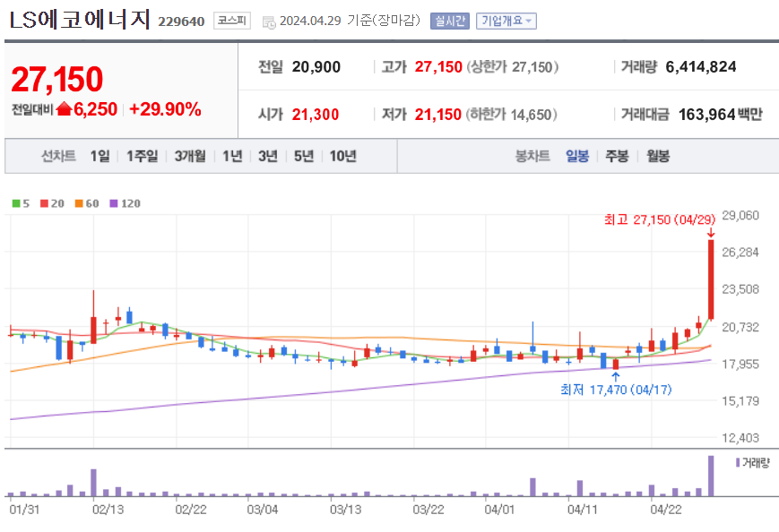Click the 거래대금 value 163,964 백만
The image size is (779, 532).
click(721, 115)
